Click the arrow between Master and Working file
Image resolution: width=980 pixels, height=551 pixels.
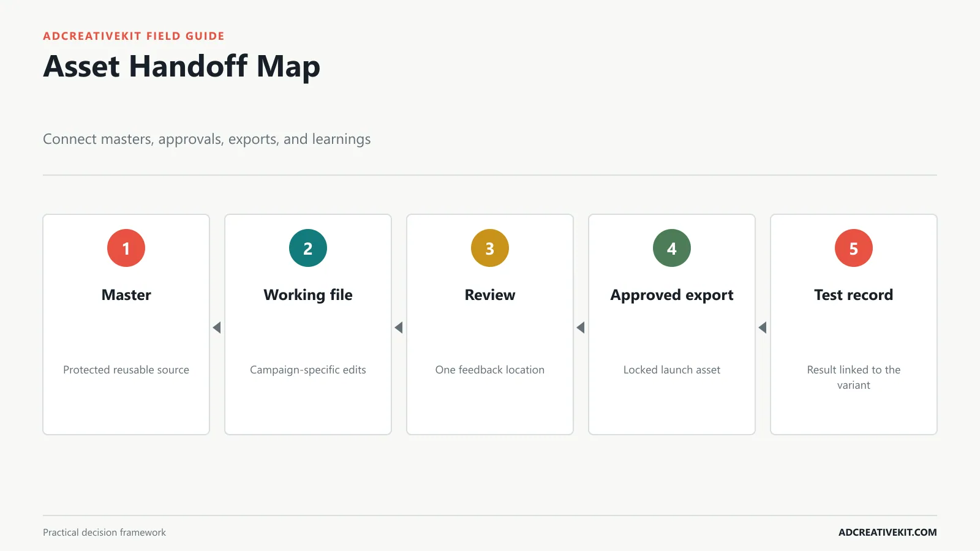(x=217, y=328)
